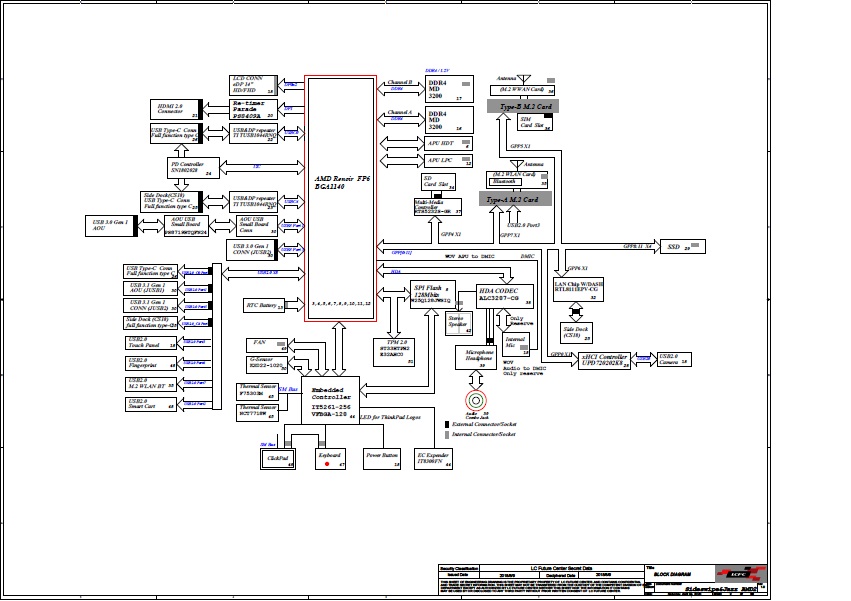Click the Multi-Media Controller block

(437, 207)
